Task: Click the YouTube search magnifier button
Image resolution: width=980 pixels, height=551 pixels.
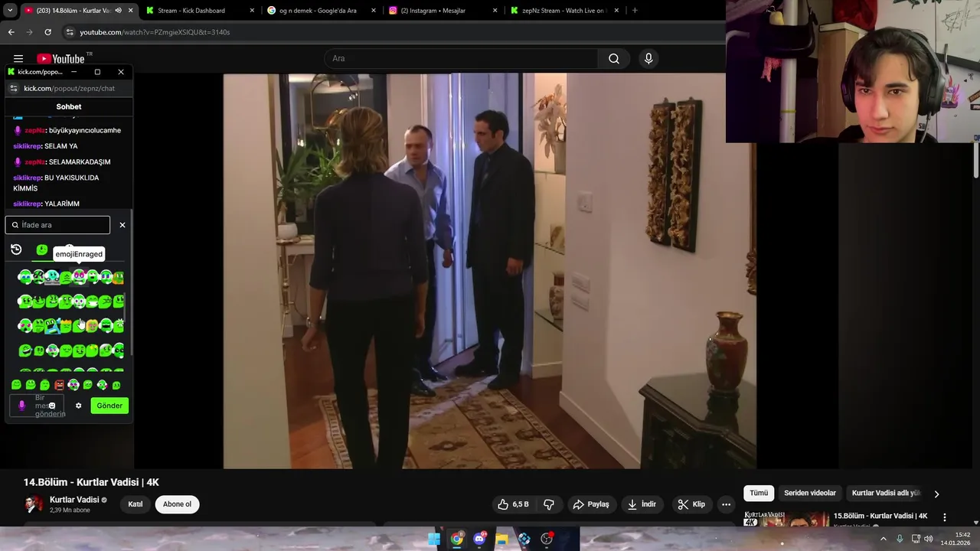Action: (x=614, y=59)
